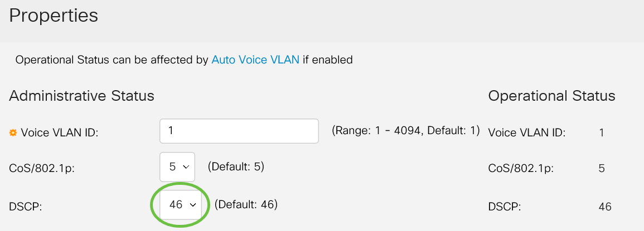Click the administrative CoS/802.1p label
Image resolution: width=644 pixels, height=231 pixels.
coord(42,169)
